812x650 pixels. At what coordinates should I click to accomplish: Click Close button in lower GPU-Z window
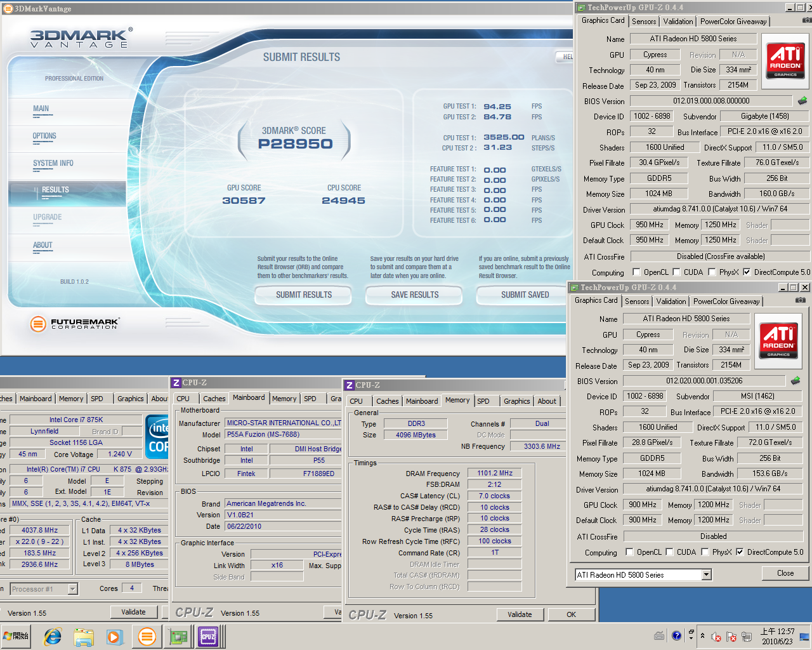click(x=785, y=573)
